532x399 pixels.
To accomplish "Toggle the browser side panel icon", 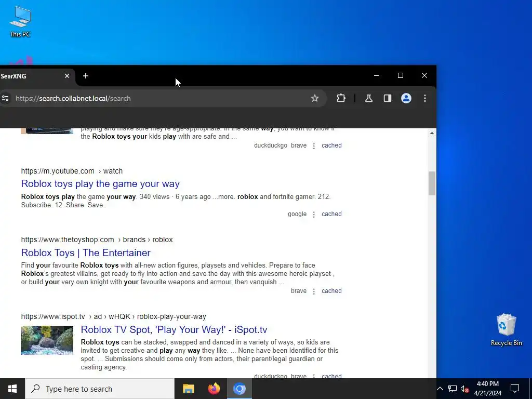I will pos(388,98).
